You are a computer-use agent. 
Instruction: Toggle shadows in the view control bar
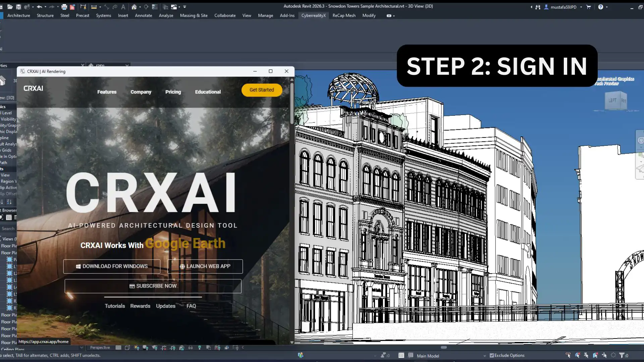point(146,348)
